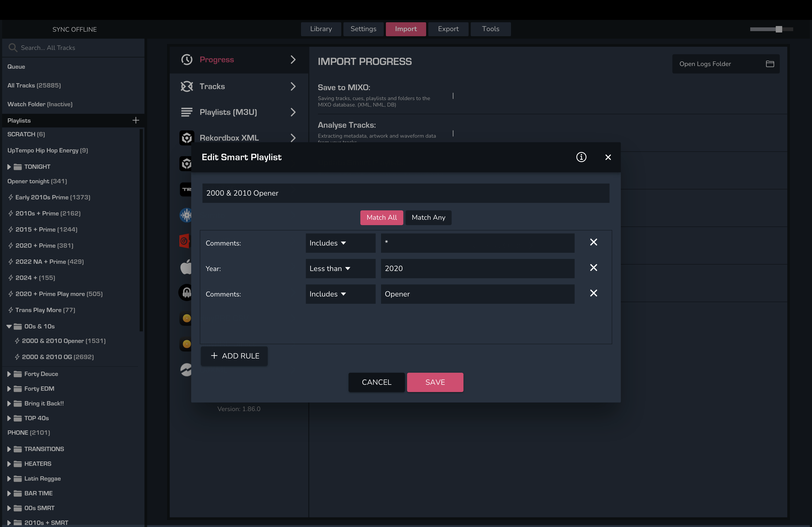Switch to the Library tab

coord(321,29)
